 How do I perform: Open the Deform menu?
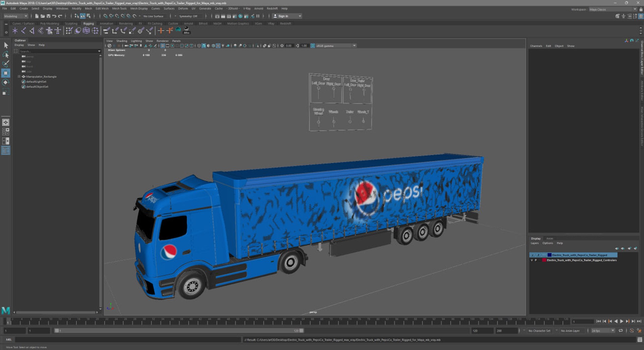point(183,8)
